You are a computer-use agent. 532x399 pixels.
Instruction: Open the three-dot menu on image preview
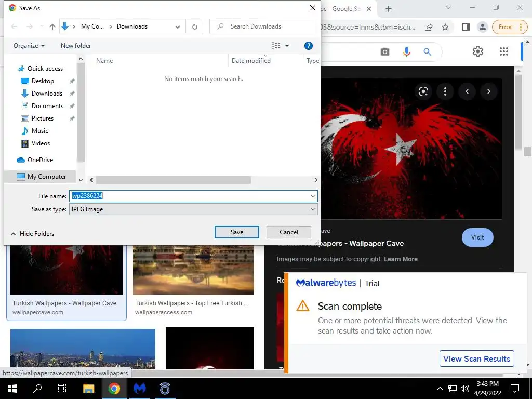(x=445, y=91)
